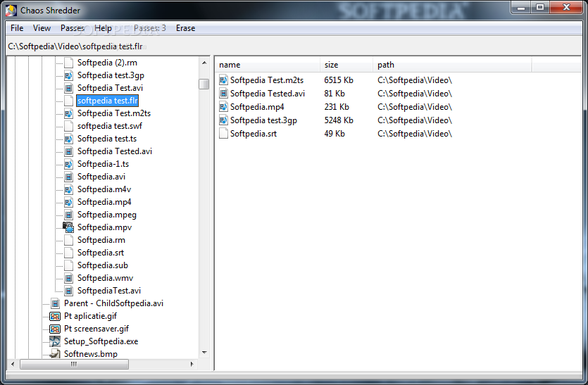Click the 6515 Kb size cell

(339, 80)
